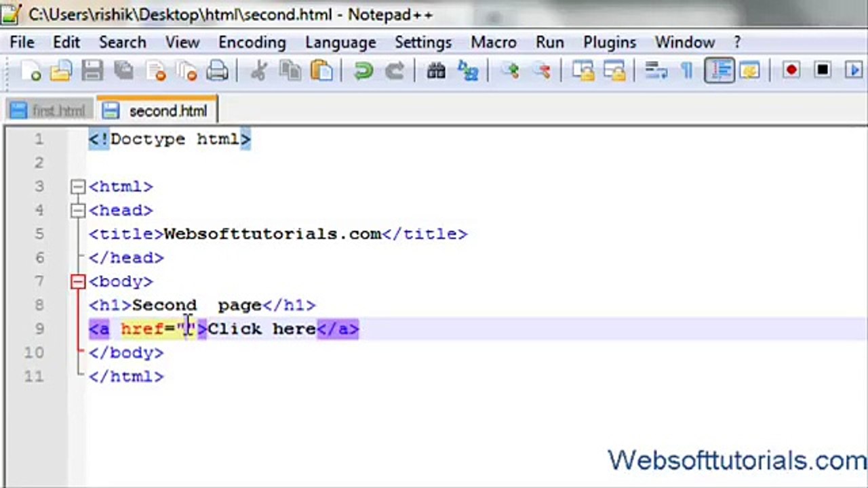868x488 pixels.
Task: Open the File menu
Action: 22,42
